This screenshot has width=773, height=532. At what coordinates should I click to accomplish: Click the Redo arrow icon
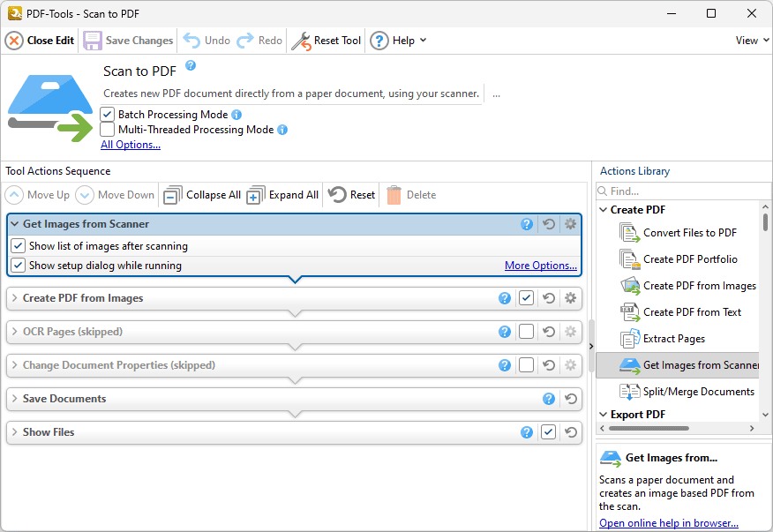pos(245,41)
